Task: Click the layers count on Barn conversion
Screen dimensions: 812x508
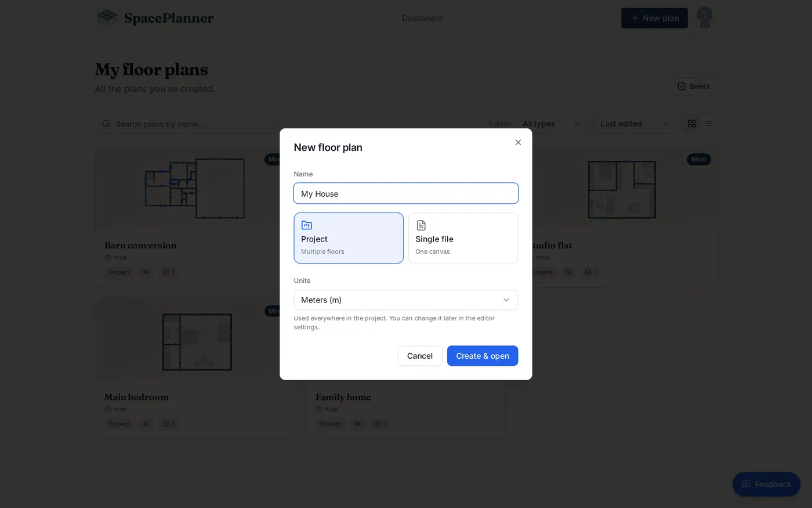Action: [168, 272]
